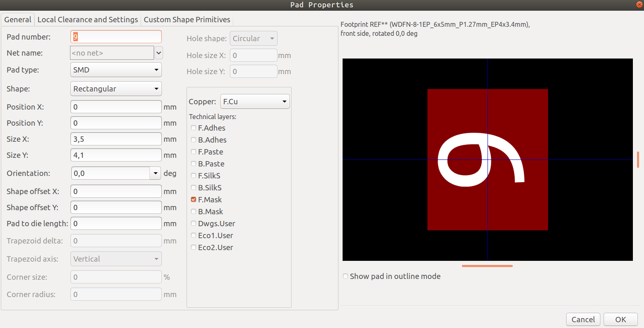Check the Dwgs.User layer
This screenshot has width=644, height=328.
(194, 223)
